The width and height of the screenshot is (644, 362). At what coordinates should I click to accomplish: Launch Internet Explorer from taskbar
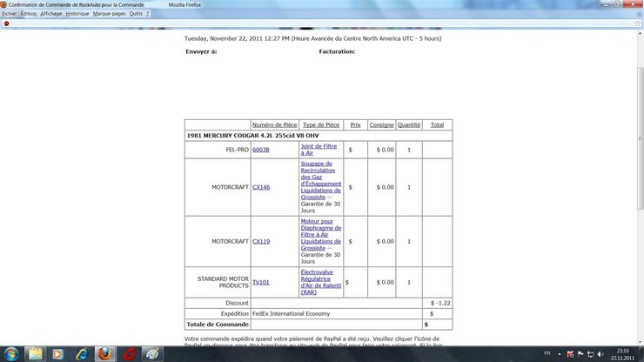[82, 354]
